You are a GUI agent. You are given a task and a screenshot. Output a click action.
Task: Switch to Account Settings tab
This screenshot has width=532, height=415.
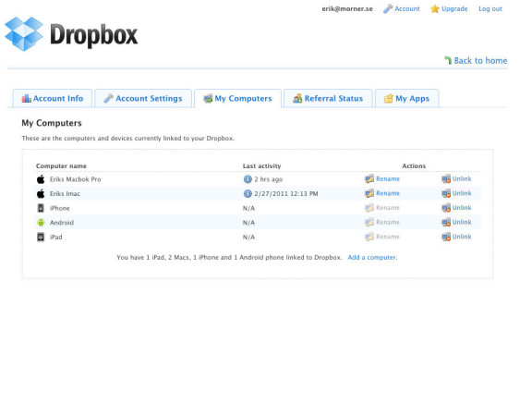(x=143, y=99)
